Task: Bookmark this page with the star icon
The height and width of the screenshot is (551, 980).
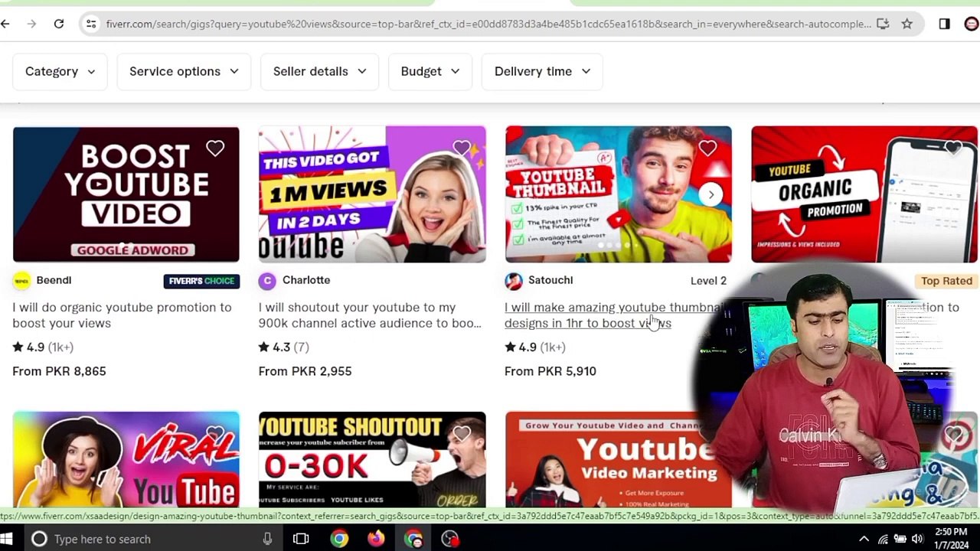Action: 907,24
